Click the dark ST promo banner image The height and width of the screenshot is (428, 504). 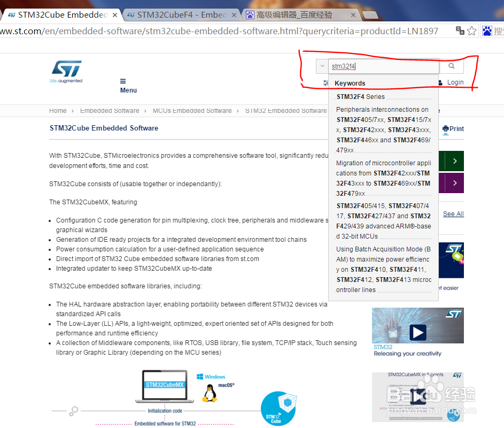451,260
